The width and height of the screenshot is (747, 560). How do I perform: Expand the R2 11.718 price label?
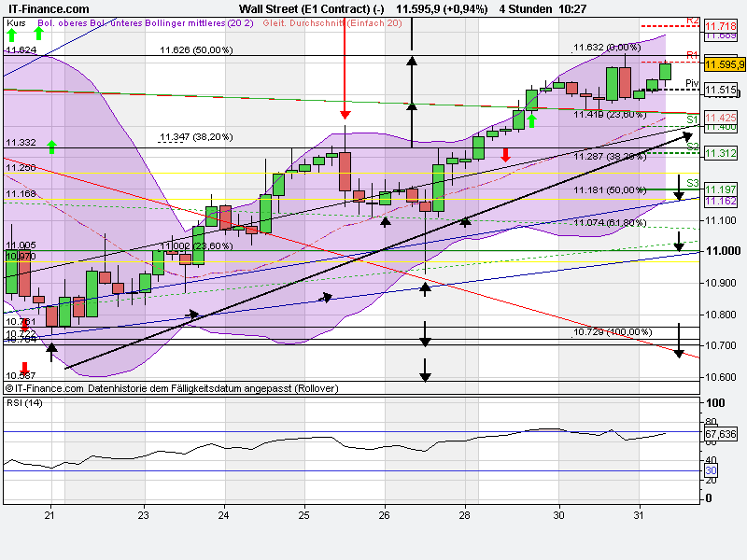coord(720,27)
